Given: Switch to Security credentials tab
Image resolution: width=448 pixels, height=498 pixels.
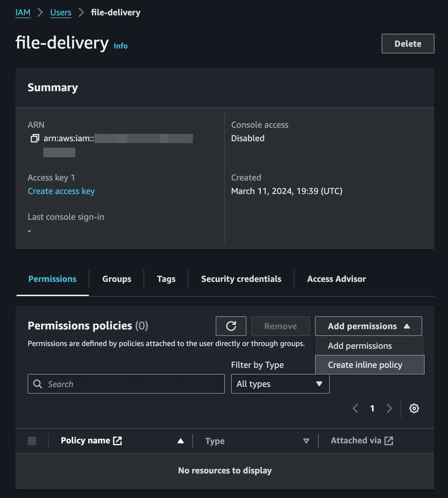Looking at the screenshot, I should point(241,279).
